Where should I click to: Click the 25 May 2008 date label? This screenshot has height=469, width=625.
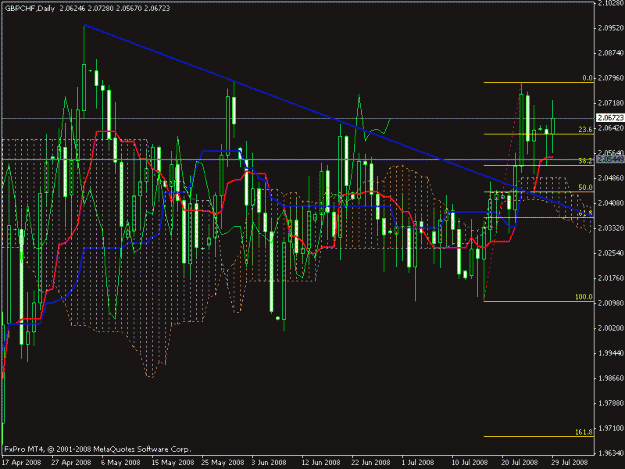point(223,462)
